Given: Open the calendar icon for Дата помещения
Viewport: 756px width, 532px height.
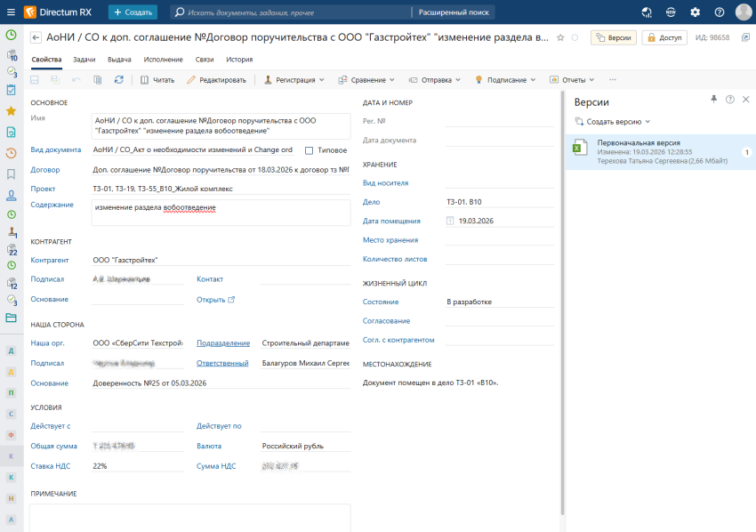Looking at the screenshot, I should 450,221.
